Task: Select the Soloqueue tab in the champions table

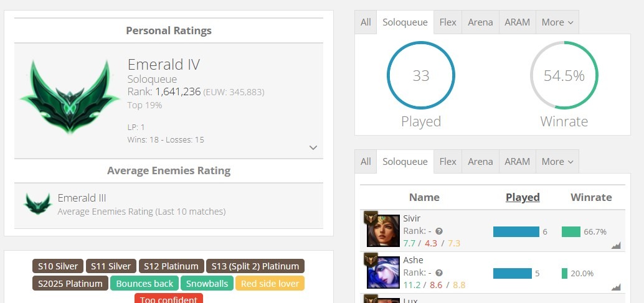Action: tap(405, 162)
